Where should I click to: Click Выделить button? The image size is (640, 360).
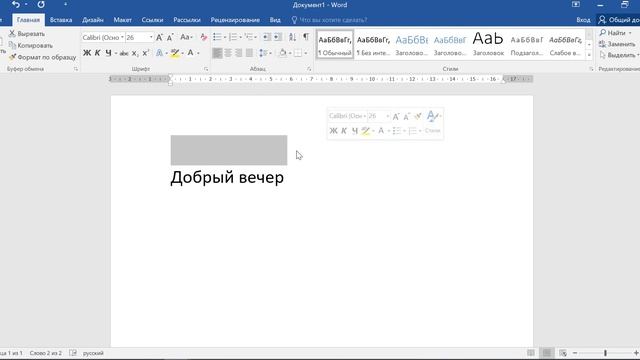619,55
